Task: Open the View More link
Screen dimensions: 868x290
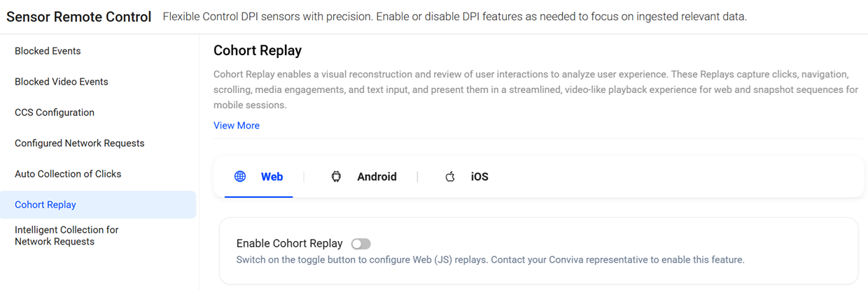Action: point(237,126)
